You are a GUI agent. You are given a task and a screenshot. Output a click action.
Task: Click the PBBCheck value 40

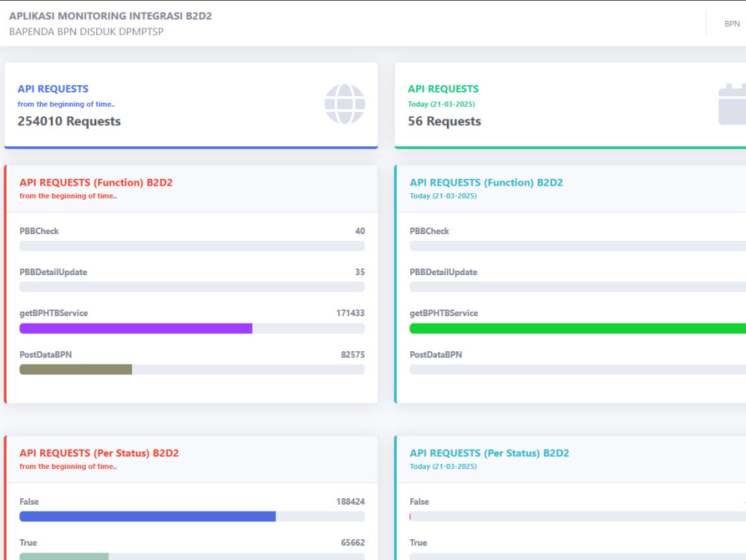click(360, 231)
